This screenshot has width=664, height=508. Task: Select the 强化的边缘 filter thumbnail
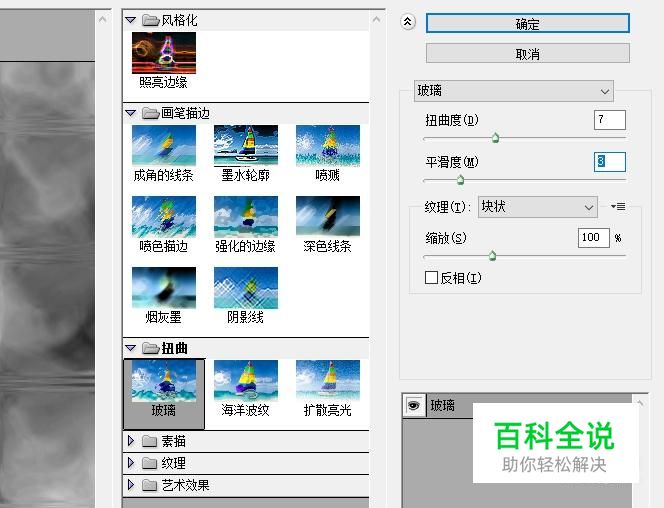[246, 216]
